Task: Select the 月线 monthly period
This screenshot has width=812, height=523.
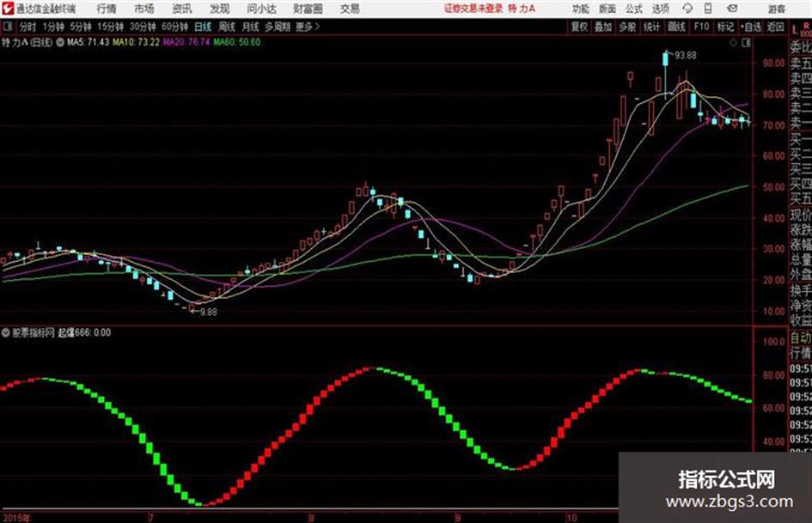Action: [251, 27]
